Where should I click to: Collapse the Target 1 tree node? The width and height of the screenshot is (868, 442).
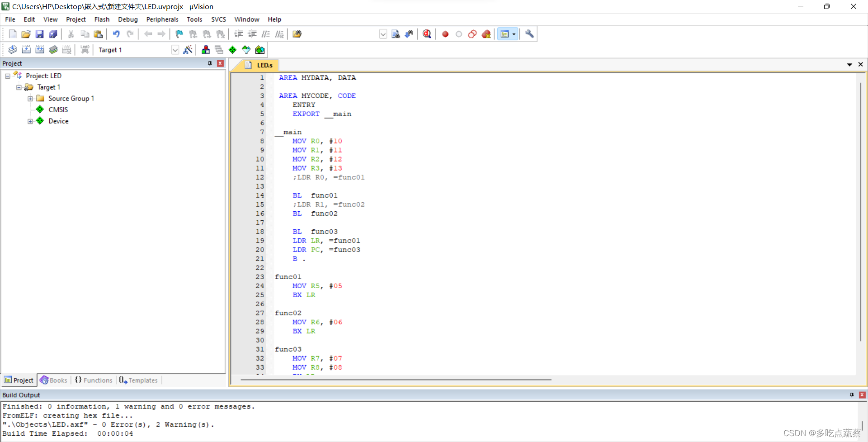point(19,87)
